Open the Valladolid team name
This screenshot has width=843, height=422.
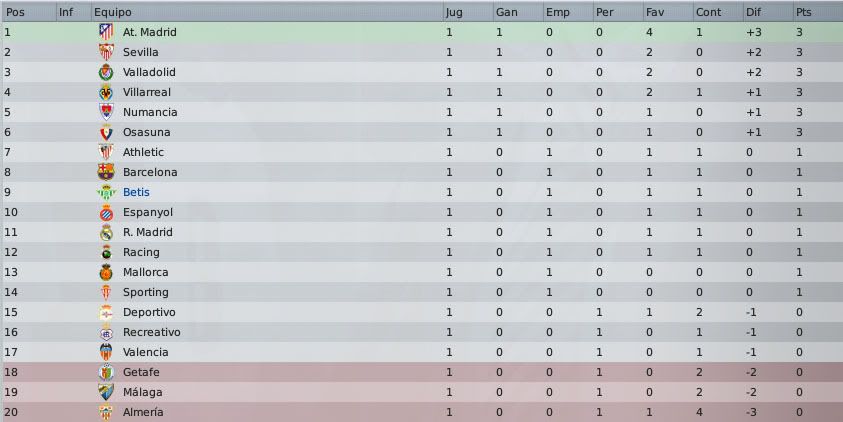click(149, 72)
